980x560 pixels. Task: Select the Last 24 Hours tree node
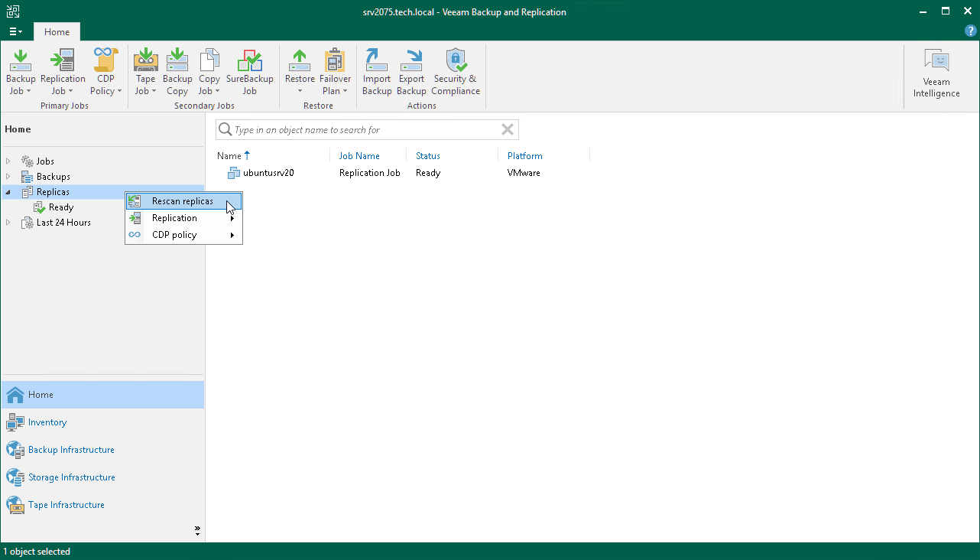pyautogui.click(x=63, y=223)
